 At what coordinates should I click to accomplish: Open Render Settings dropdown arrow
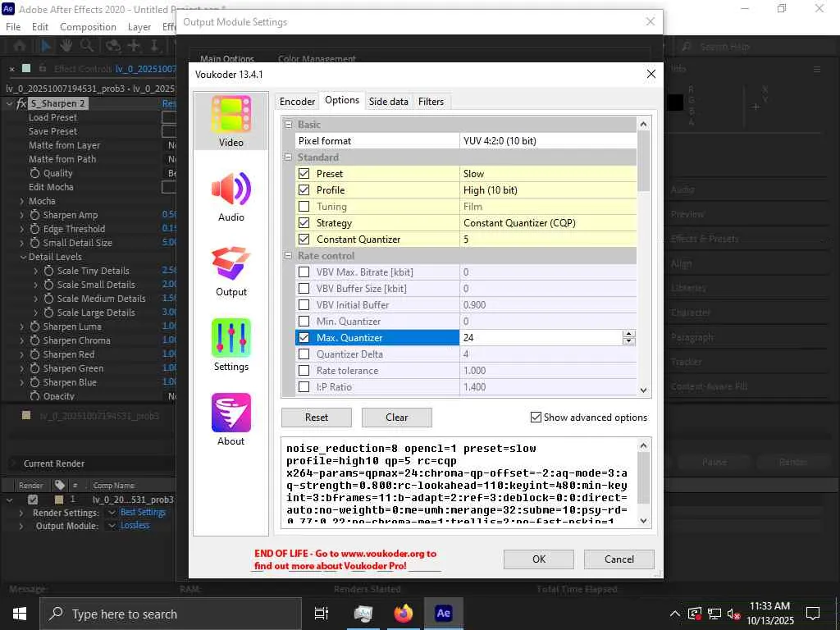(x=112, y=513)
